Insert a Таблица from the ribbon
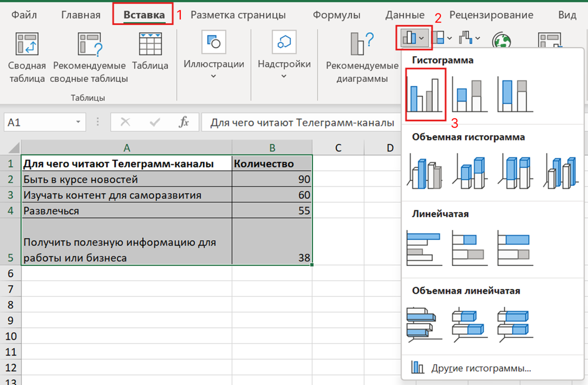588x385 pixels. coord(150,44)
